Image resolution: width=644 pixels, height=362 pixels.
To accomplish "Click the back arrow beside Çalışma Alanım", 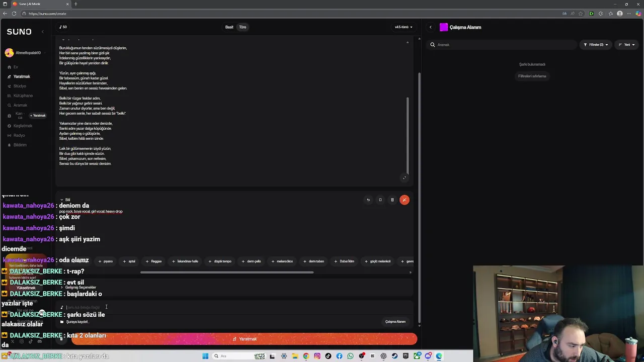I will (x=431, y=27).
